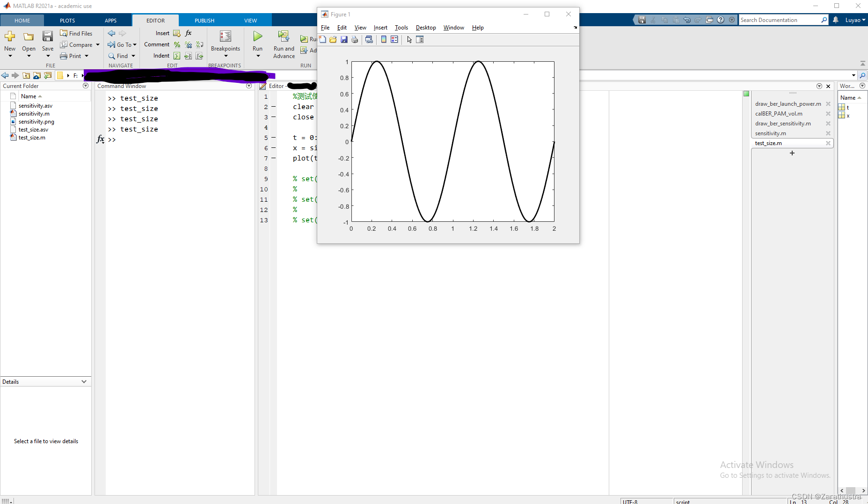This screenshot has width=868, height=504.
Task: Switch to calBER_PAM_vol.m editor tab
Action: point(779,114)
